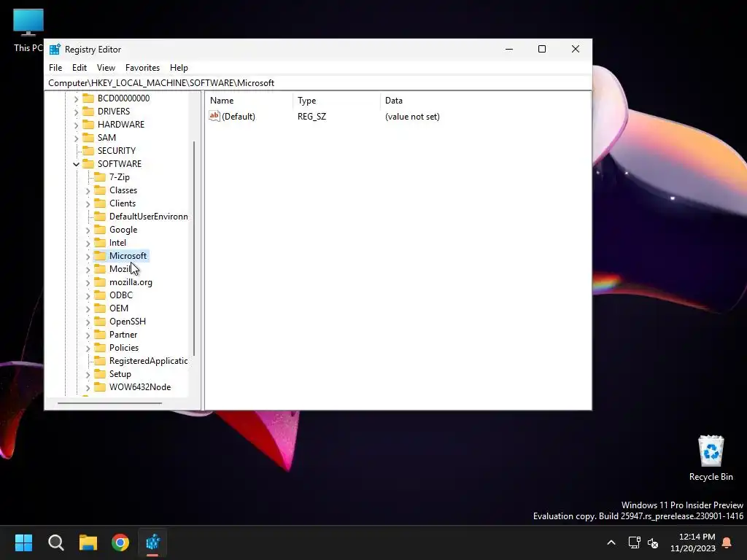Expand the Intel key
Screen dimensions: 747x560
click(x=88, y=244)
